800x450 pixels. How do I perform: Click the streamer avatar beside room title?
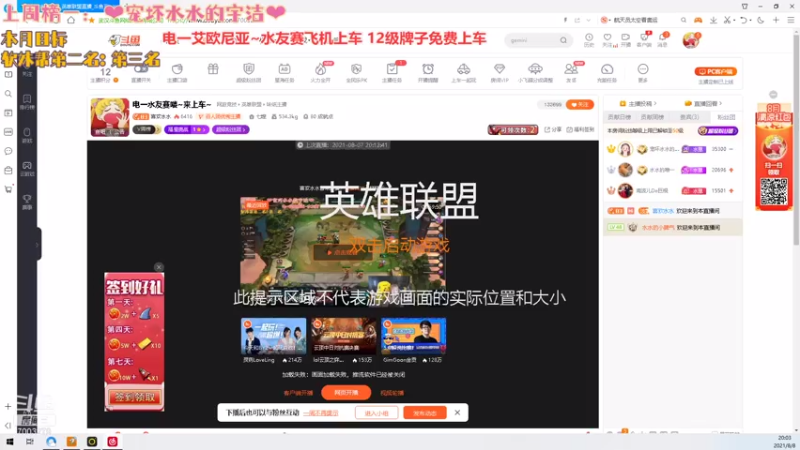[x=110, y=117]
